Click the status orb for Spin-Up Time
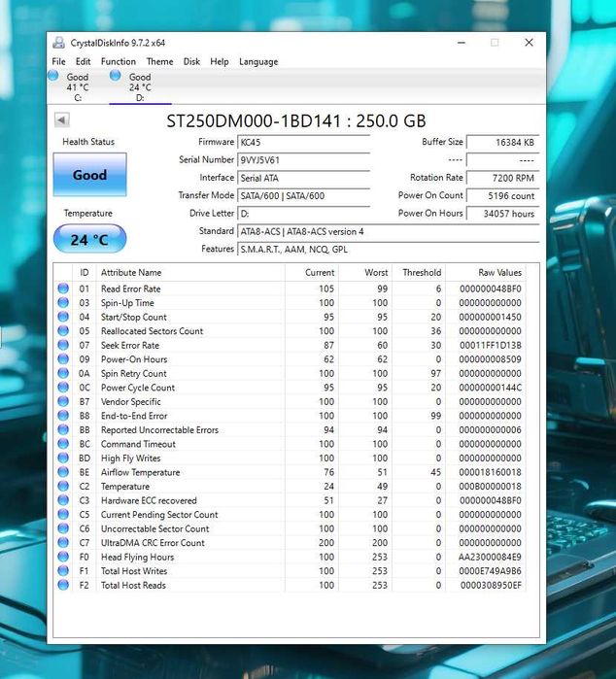 63,302
